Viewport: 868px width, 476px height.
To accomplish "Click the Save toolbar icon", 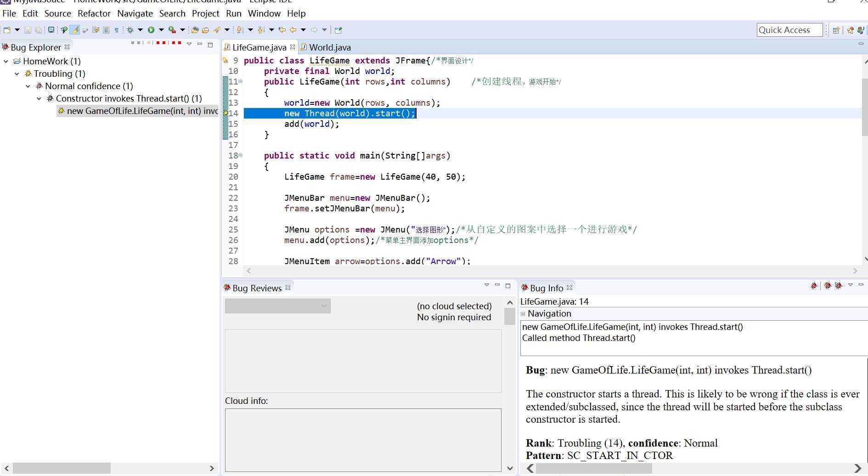I will click(x=28, y=30).
